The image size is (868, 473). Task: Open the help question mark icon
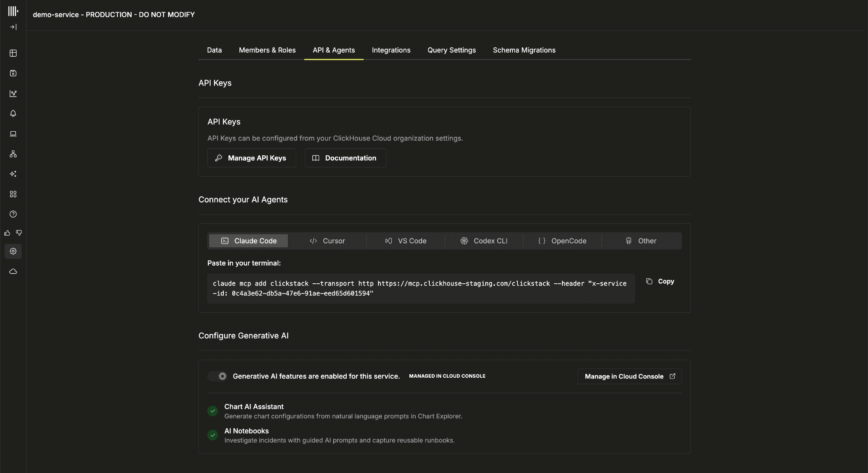click(13, 214)
